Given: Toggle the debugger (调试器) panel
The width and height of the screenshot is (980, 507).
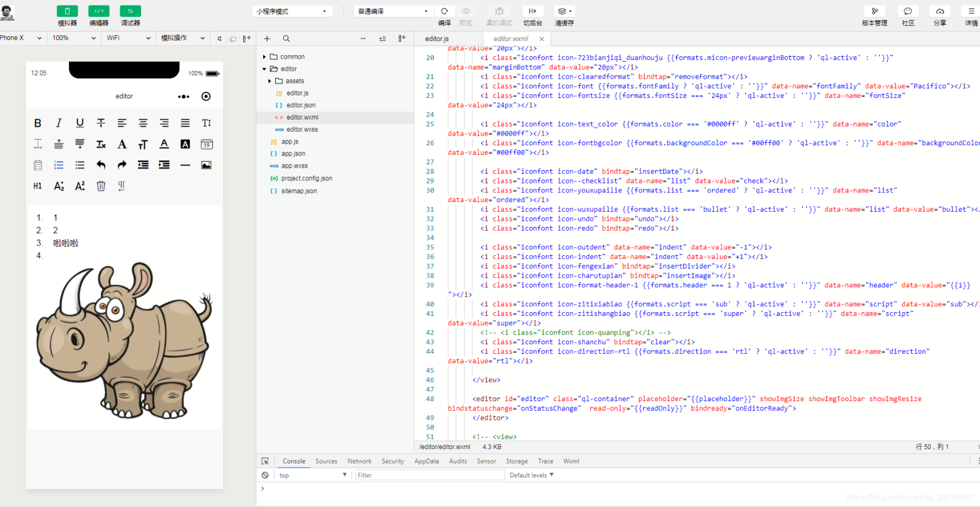Looking at the screenshot, I should tap(130, 11).
